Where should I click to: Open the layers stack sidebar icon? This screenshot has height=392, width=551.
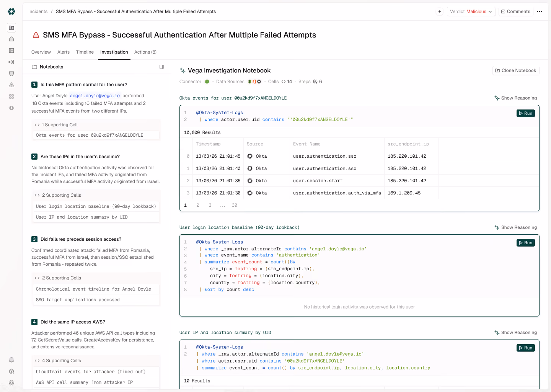click(x=11, y=371)
